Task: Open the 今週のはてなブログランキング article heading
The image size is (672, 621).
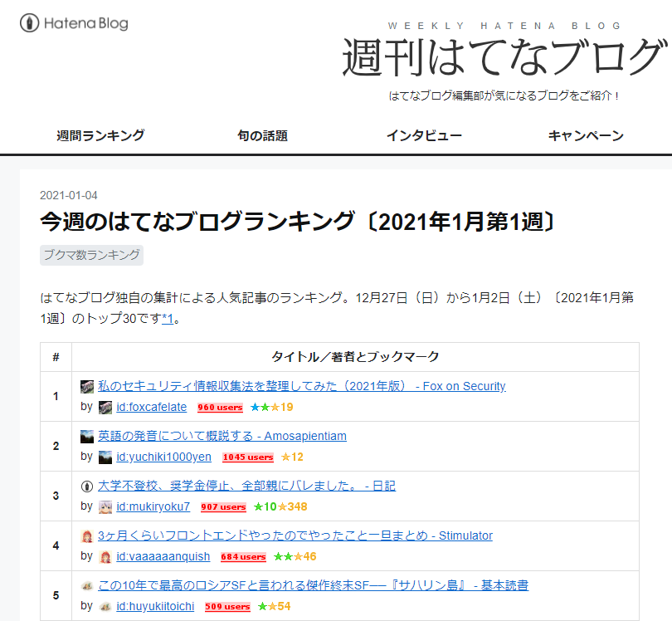Action: pos(298,222)
